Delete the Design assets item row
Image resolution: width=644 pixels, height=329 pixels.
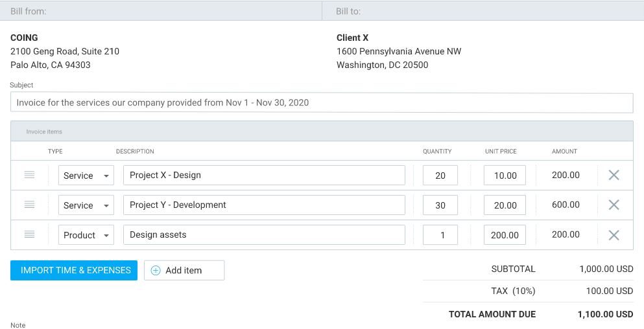pyautogui.click(x=614, y=235)
